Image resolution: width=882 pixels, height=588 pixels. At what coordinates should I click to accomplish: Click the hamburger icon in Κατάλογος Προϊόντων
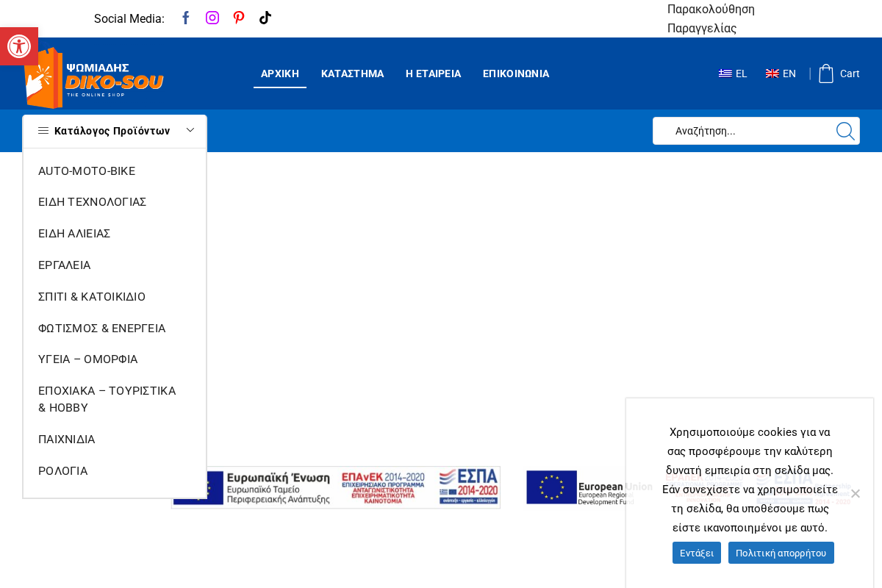click(43, 131)
